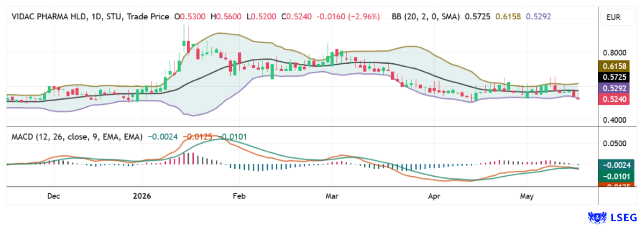
Task: Click the open value O0.5300
Action: click(x=189, y=17)
